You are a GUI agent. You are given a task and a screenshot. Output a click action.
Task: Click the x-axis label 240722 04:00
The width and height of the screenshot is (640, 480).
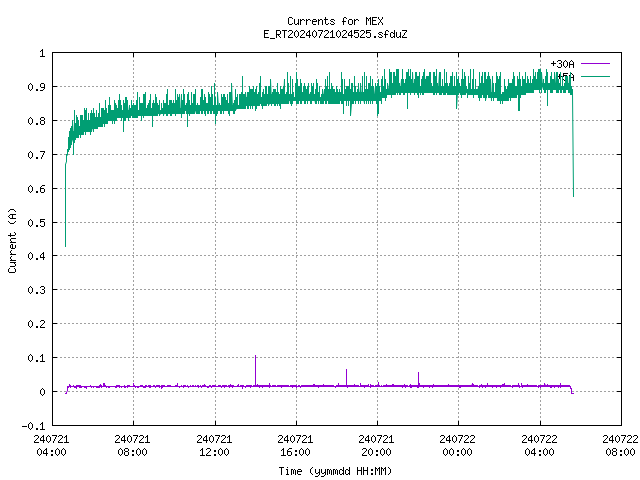click(540, 446)
